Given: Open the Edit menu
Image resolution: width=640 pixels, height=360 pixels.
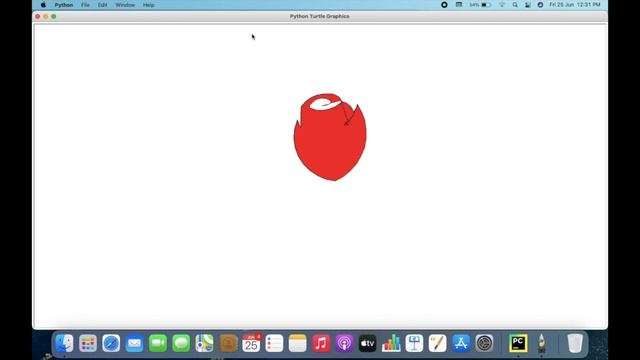Looking at the screenshot, I should 102,5.
